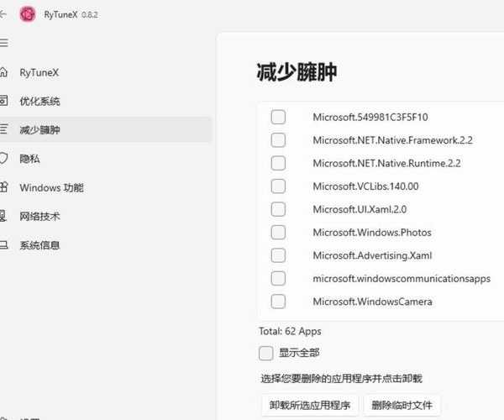Click the pink RyTuneX logo icon
This screenshot has width=504, height=420.
[x=28, y=14]
